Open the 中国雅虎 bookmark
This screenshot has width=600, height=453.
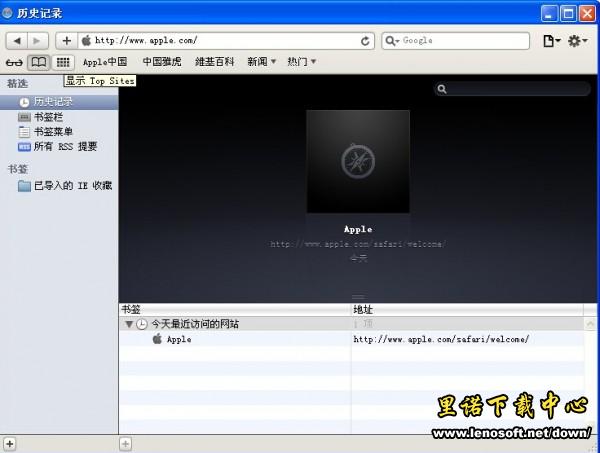coord(162,62)
